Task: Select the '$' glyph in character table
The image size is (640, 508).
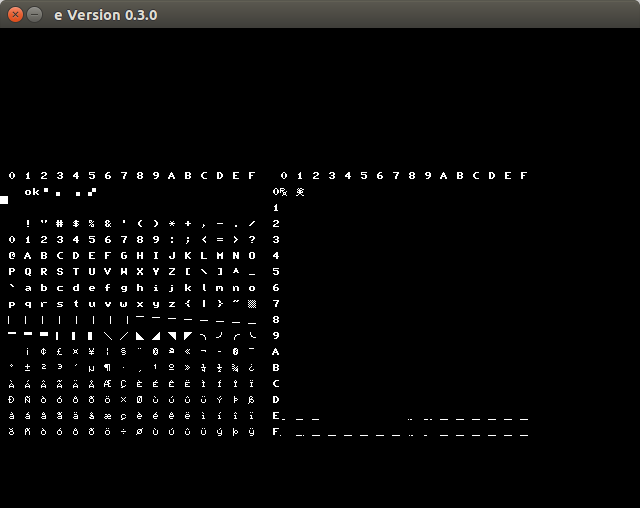Action: point(76,224)
